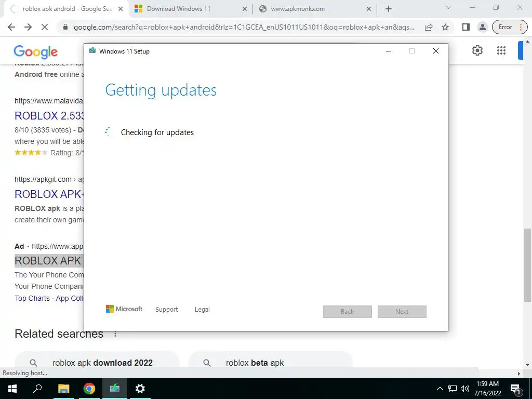Click the disabled Back button in Setup
This screenshot has height=399, width=532.
coord(348,312)
